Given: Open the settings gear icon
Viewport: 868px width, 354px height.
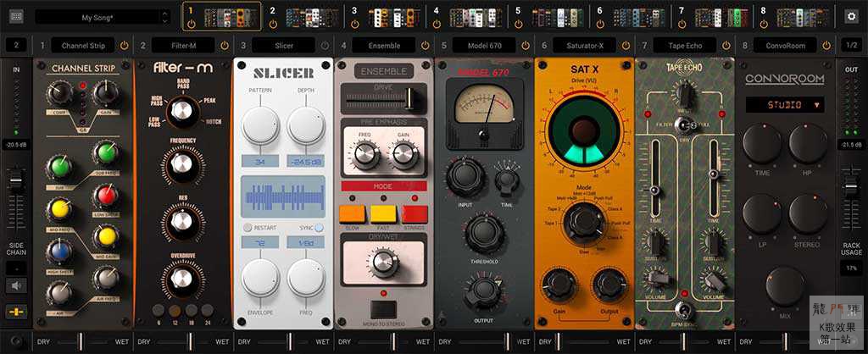Looking at the screenshot, I should click(851, 17).
